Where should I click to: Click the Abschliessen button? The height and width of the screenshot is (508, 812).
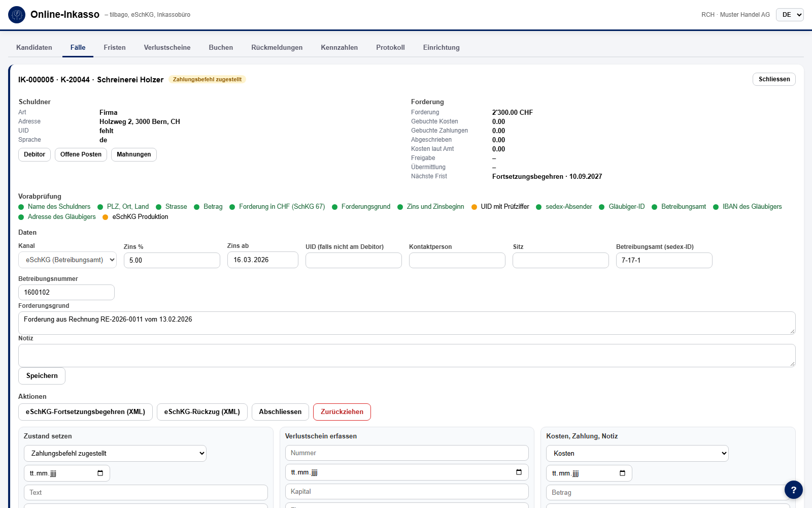coord(280,412)
